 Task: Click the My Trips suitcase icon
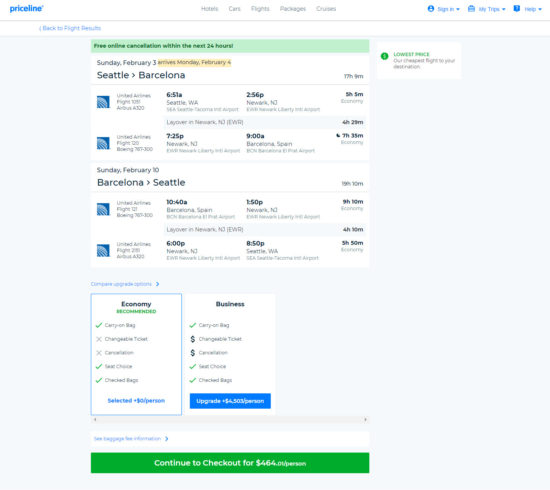(x=471, y=9)
